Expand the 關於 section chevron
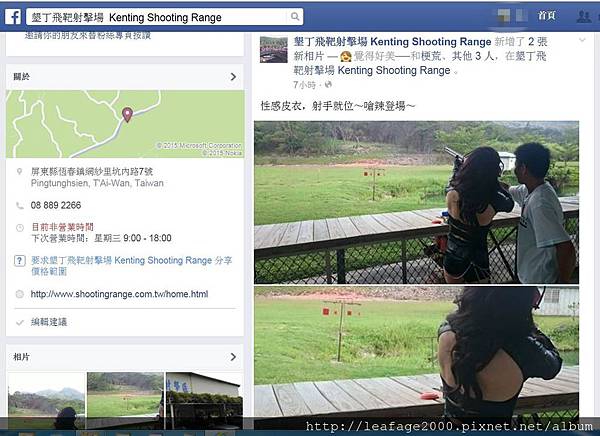This screenshot has width=600, height=436. pyautogui.click(x=233, y=77)
